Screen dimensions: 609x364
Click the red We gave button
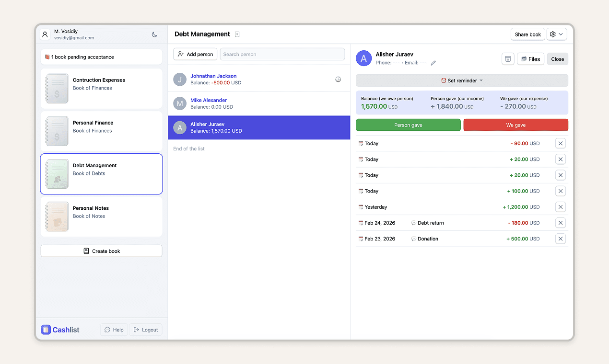coord(515,125)
